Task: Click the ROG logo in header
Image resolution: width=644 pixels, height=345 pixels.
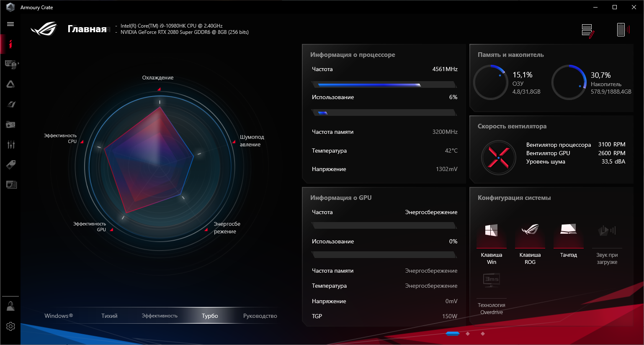Action: coord(44,28)
